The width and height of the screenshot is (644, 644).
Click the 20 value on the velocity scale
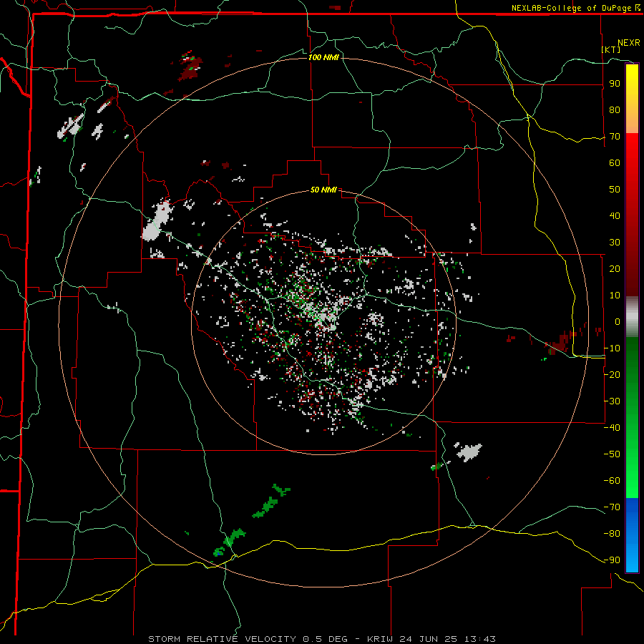point(615,268)
